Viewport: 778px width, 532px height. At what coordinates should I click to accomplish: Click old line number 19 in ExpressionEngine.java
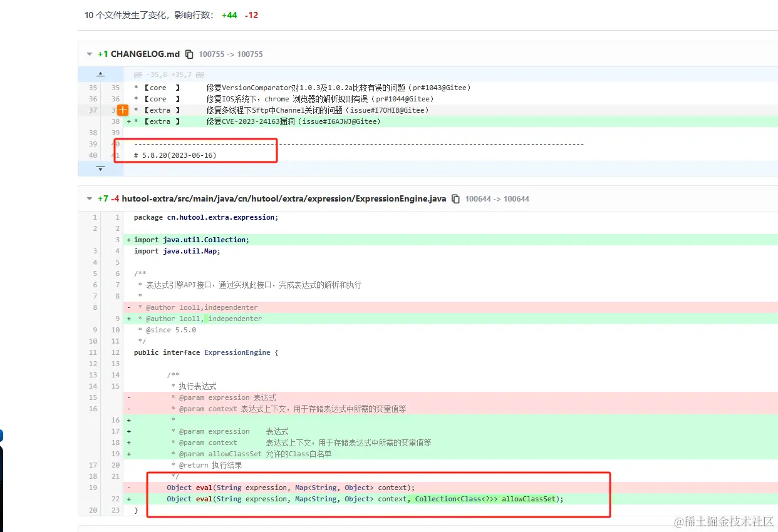pyautogui.click(x=93, y=488)
